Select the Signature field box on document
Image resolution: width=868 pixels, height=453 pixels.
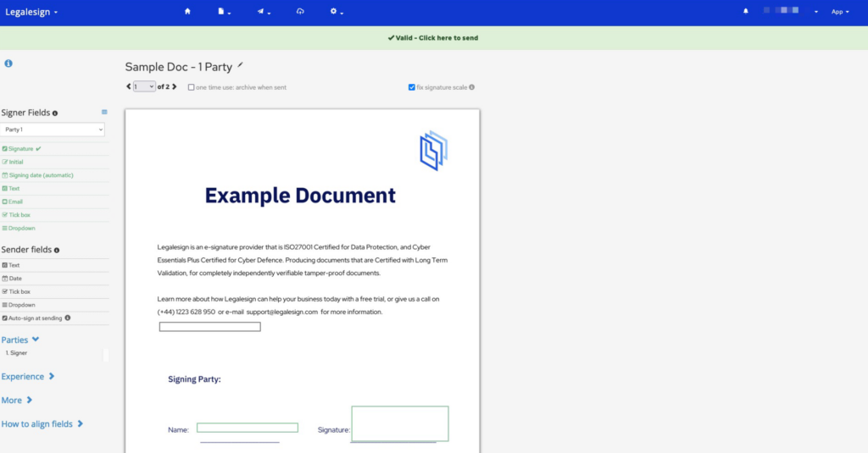[400, 423]
